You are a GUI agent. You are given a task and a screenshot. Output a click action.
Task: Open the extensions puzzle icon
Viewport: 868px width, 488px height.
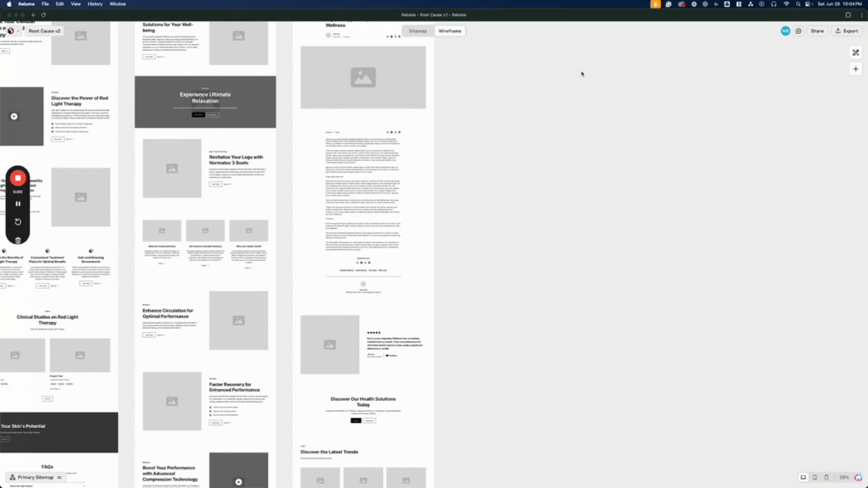pos(848,15)
